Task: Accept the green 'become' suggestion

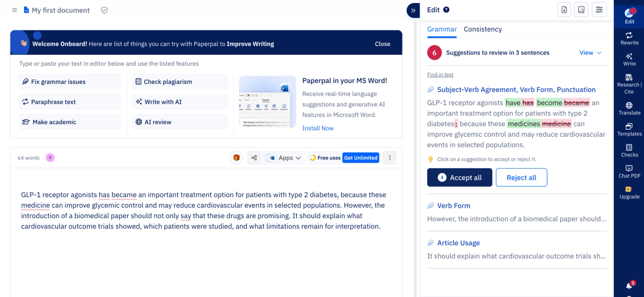Action: point(549,102)
